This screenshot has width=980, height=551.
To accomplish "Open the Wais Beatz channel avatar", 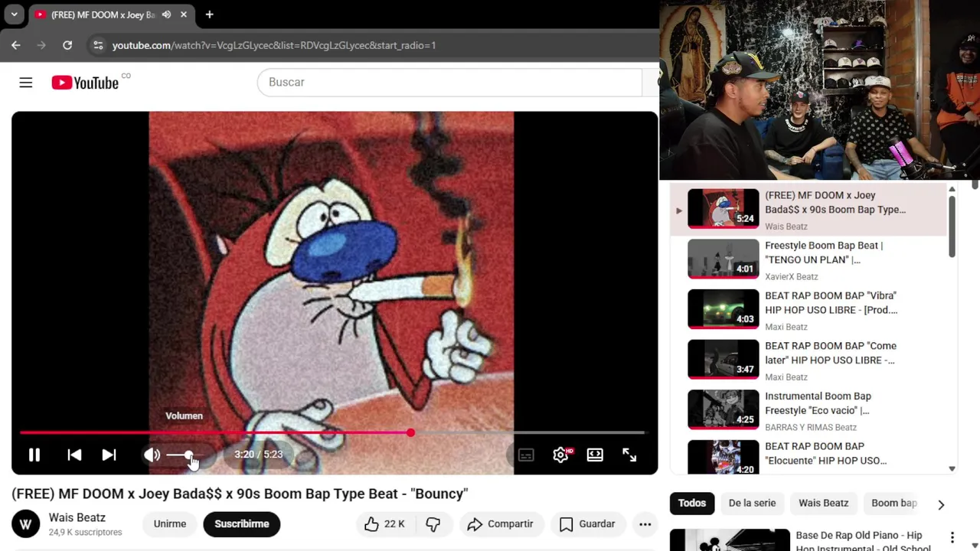I will point(25,524).
